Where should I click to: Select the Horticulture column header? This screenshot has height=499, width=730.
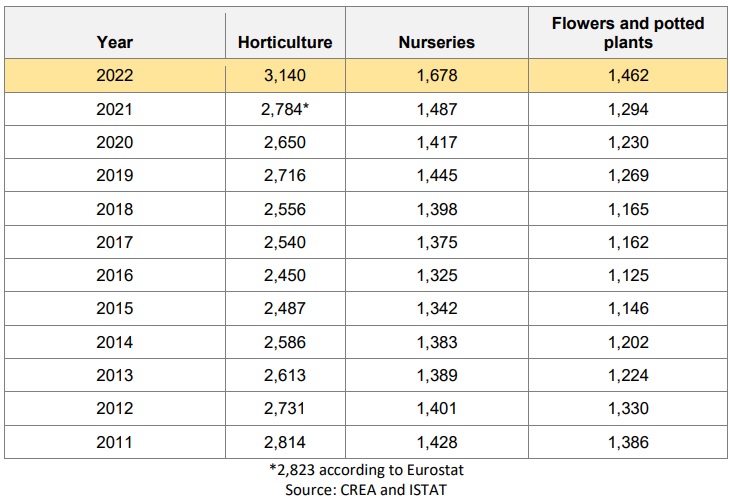coord(285,42)
